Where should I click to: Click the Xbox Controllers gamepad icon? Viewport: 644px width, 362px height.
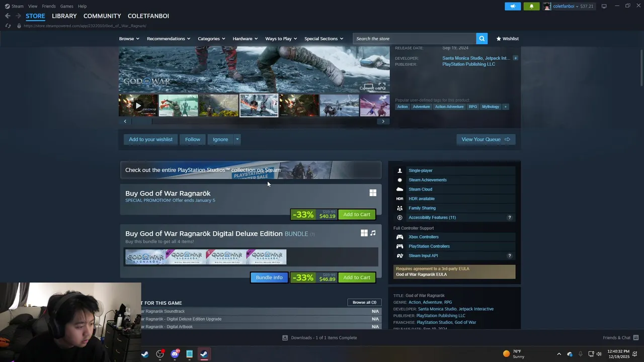[x=399, y=237]
